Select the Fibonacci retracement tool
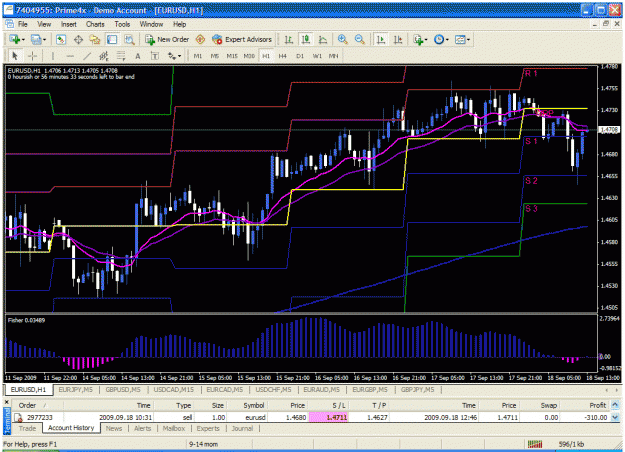Viewport: 625px width, 452px height. click(x=121, y=56)
